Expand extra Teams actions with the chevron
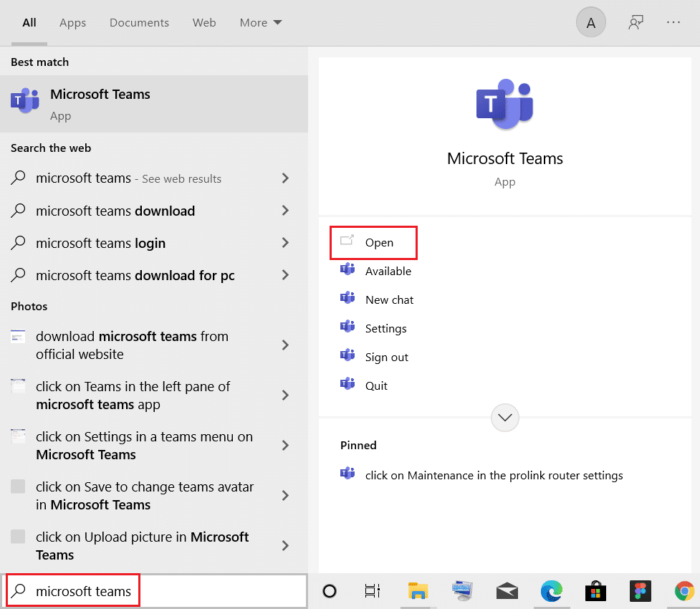The image size is (700, 609). [x=504, y=417]
